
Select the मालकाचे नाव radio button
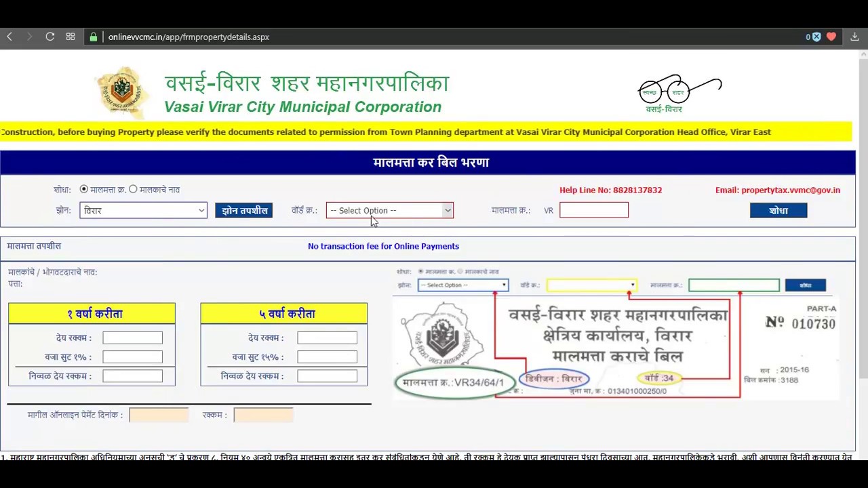(x=133, y=190)
